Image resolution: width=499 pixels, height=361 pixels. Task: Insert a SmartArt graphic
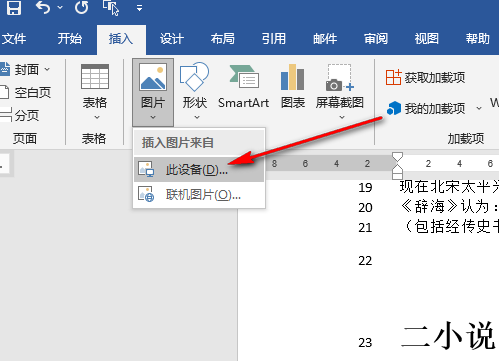click(x=243, y=87)
